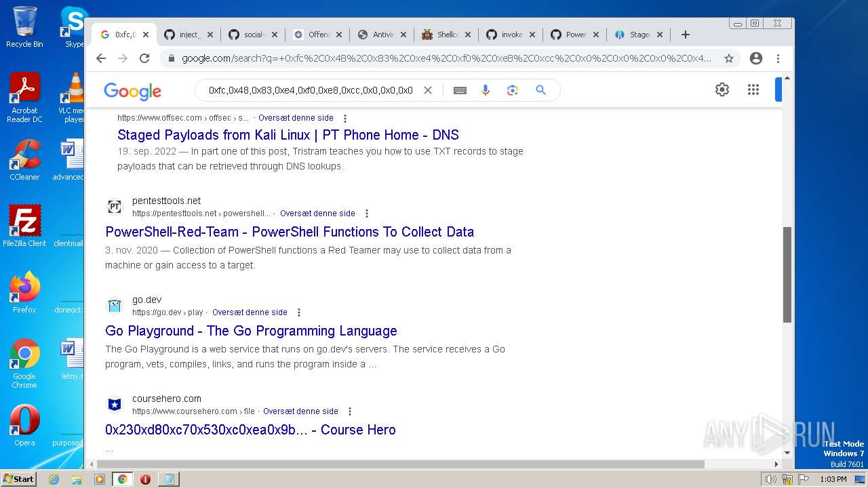
Task: Reload the Google search page
Action: click(144, 58)
